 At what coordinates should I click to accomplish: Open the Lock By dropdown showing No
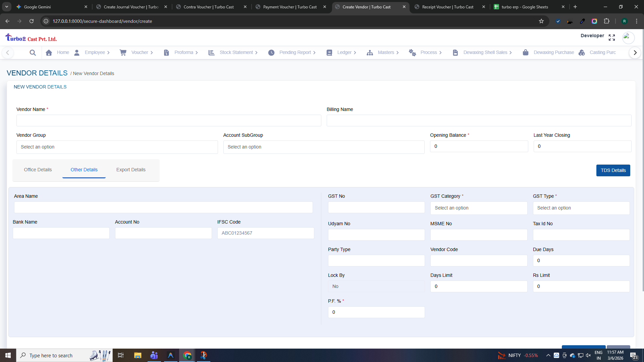[376, 286]
